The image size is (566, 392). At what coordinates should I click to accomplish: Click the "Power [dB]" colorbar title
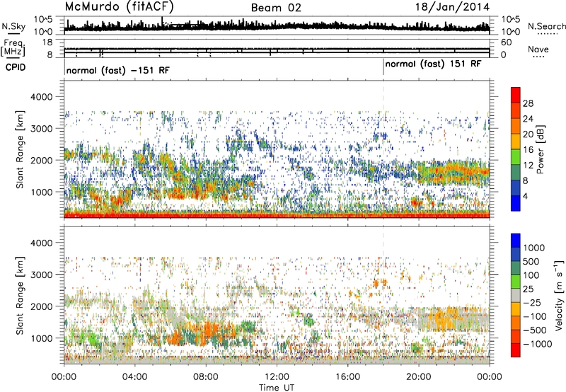pyautogui.click(x=540, y=149)
